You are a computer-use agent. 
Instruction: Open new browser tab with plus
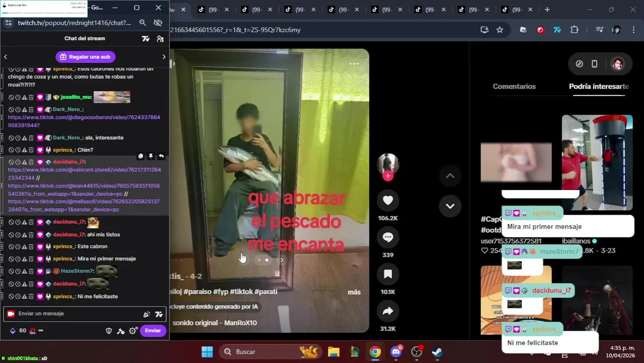547,10
